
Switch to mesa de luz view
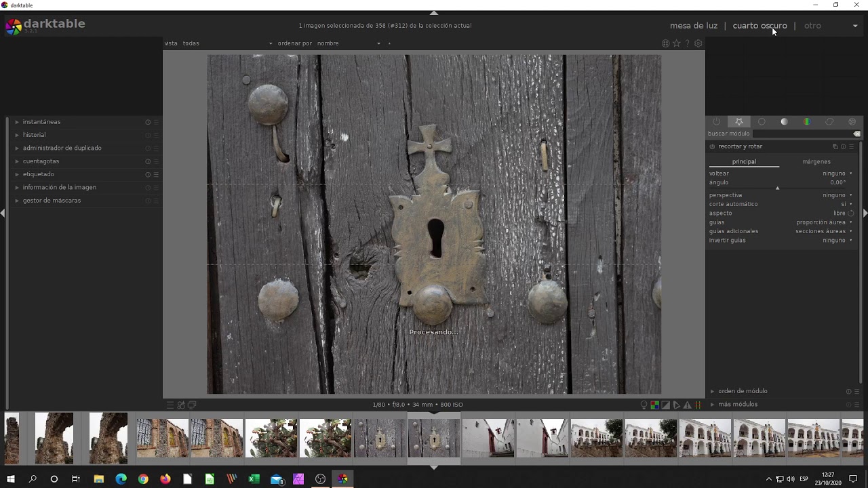pyautogui.click(x=694, y=26)
